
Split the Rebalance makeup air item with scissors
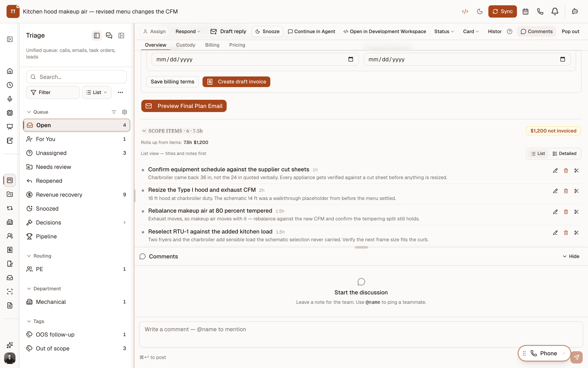pyautogui.click(x=576, y=212)
